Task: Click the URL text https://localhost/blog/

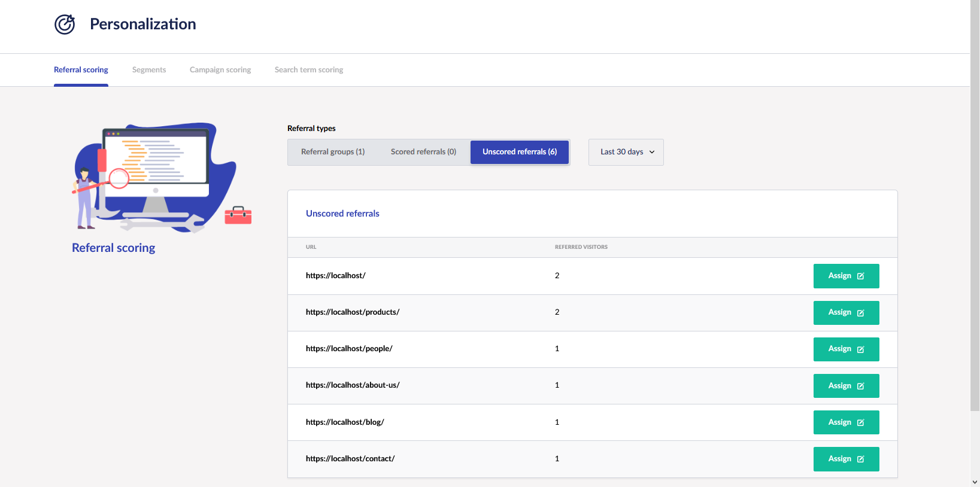Action: tap(345, 422)
